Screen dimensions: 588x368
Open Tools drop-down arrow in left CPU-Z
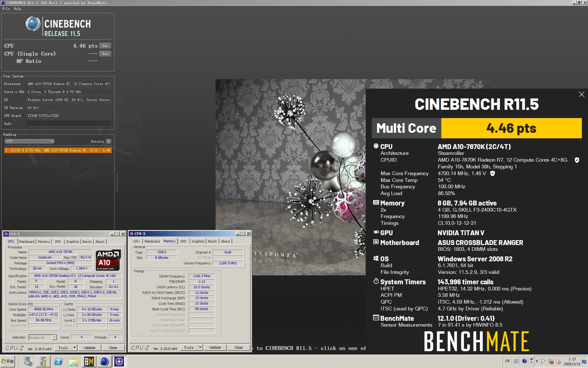[x=74, y=348]
